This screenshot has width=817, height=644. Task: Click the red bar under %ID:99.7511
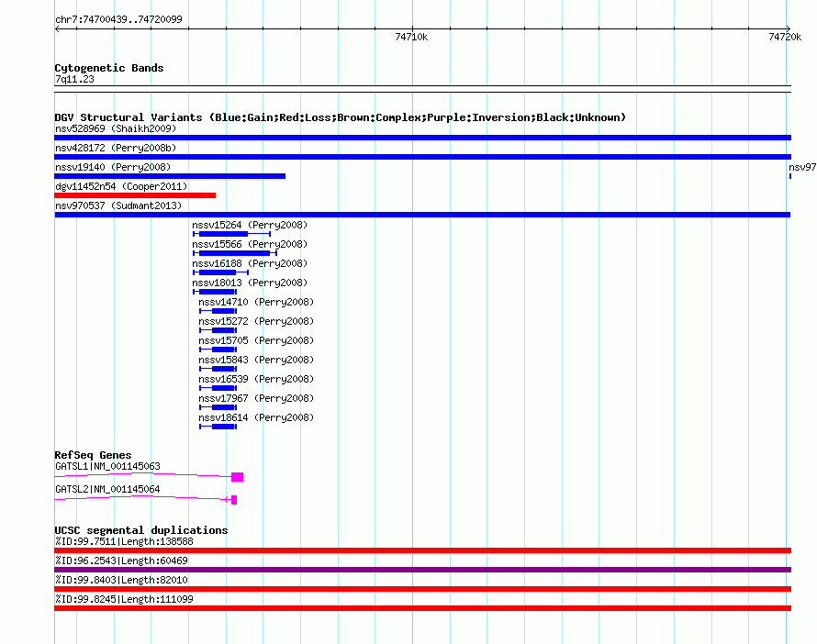point(422,550)
